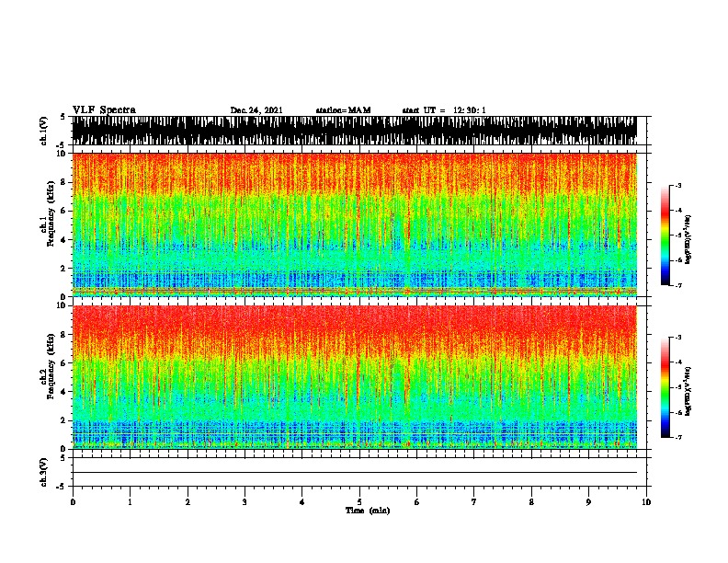
Task: Click time axis tick label "2"
Action: pos(188,502)
